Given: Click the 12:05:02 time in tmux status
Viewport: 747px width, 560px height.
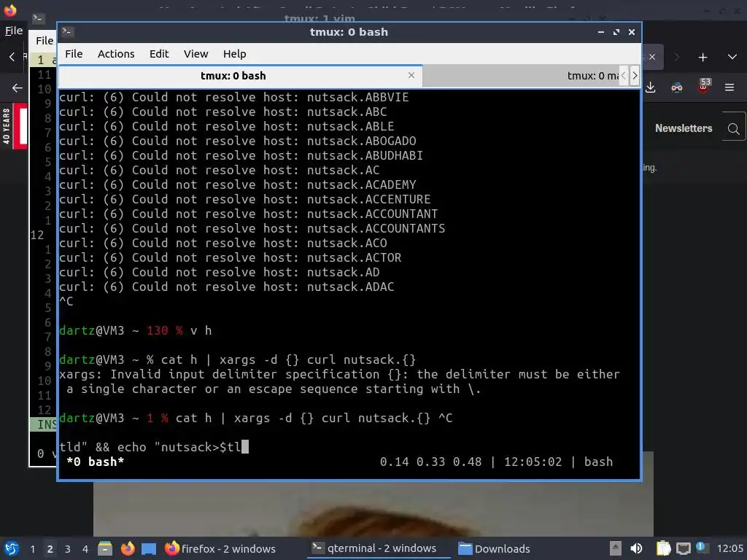Looking at the screenshot, I should click(x=533, y=462).
